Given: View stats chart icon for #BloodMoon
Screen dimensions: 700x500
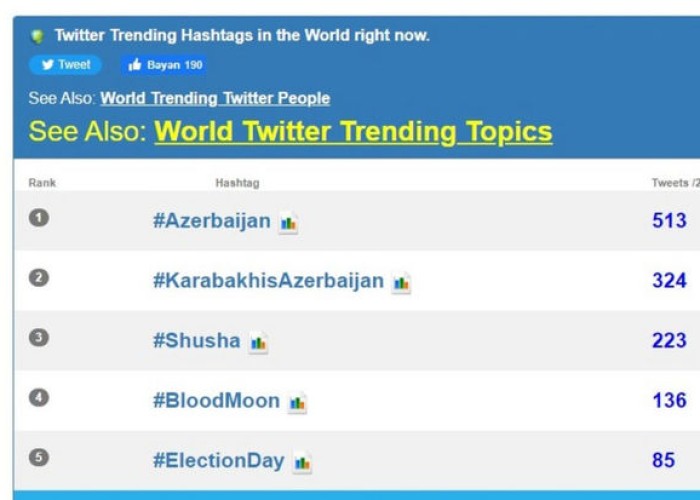Looking at the screenshot, I should [297, 403].
